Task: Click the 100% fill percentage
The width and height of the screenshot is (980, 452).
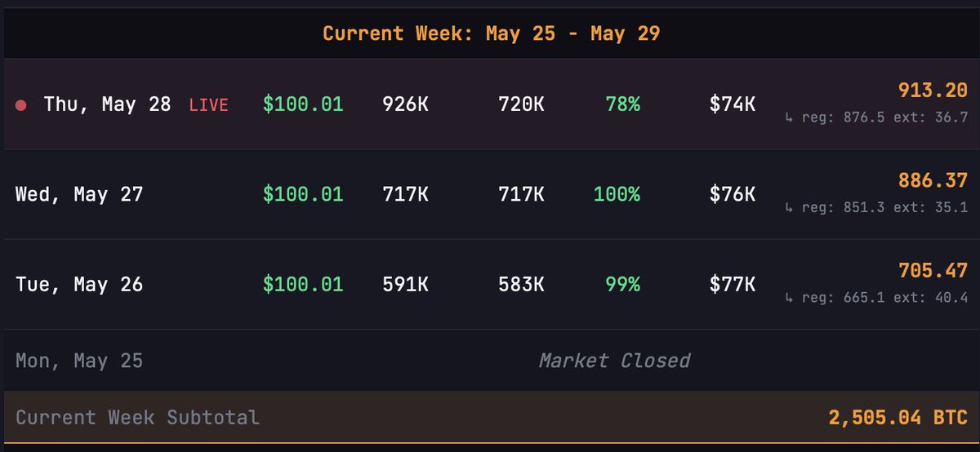Action: pos(617,194)
